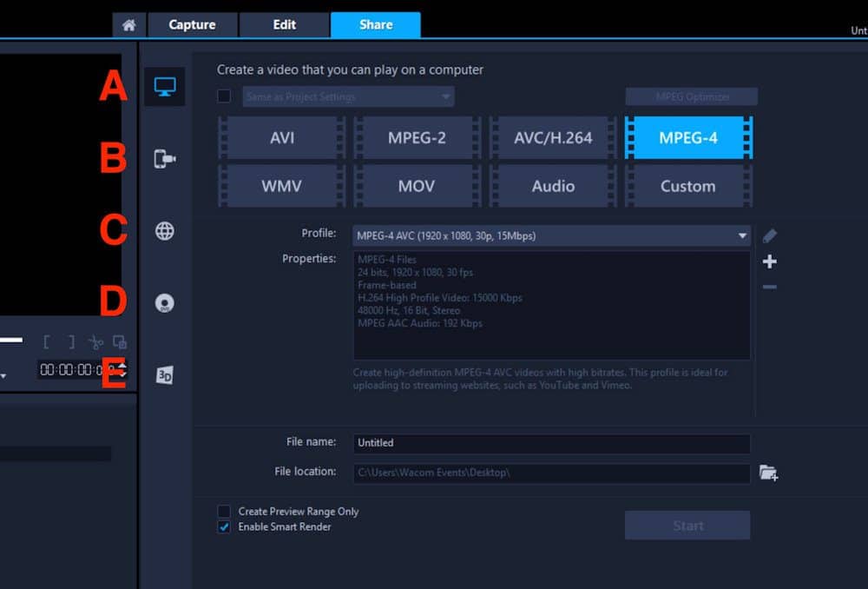Open the Profile dropdown list
The width and height of the screenshot is (868, 589).
744,235
